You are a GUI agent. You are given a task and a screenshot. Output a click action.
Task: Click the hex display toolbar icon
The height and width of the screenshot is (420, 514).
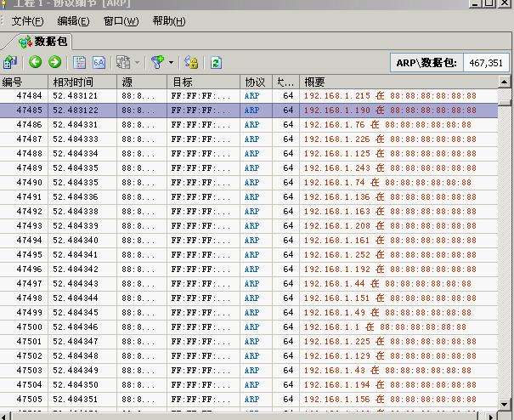[99, 62]
